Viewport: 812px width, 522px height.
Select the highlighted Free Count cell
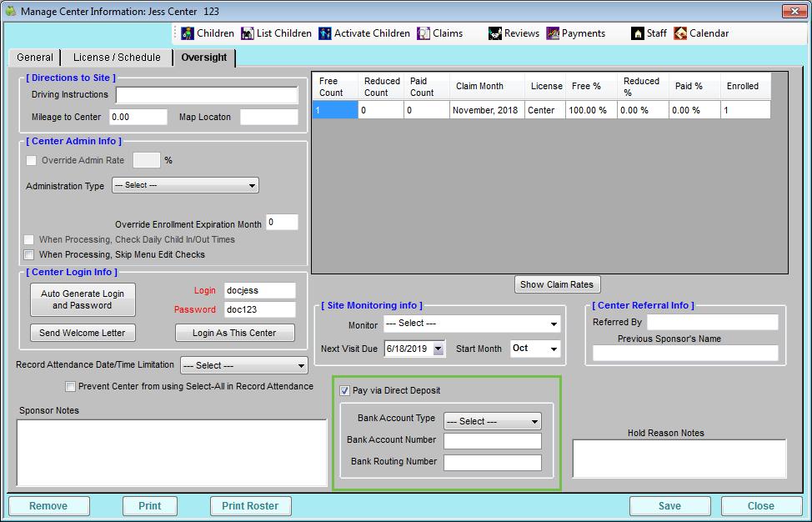click(x=336, y=110)
